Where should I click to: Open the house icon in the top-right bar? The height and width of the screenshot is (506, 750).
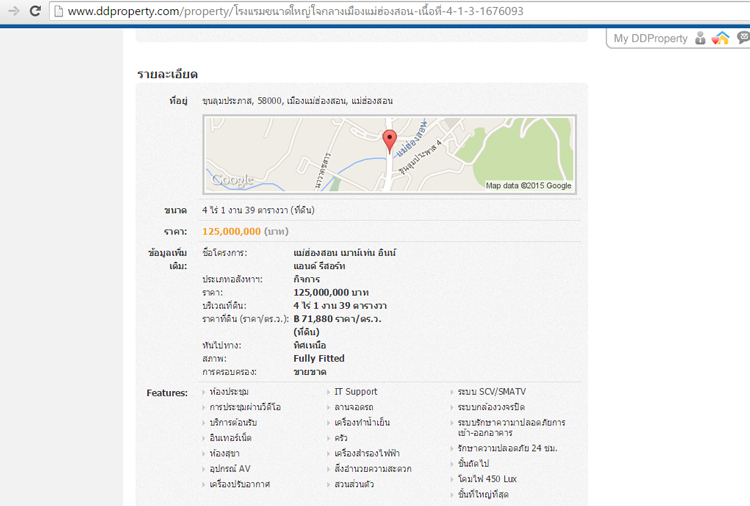click(720, 38)
